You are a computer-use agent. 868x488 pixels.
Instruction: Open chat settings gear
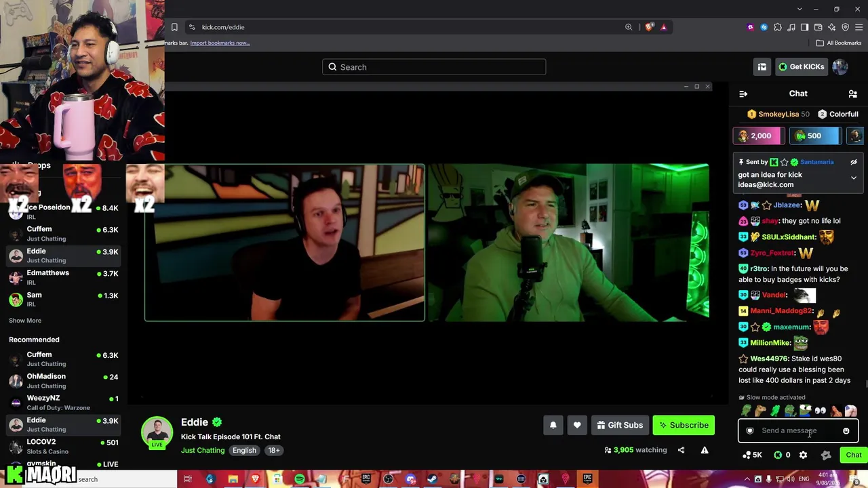click(803, 455)
